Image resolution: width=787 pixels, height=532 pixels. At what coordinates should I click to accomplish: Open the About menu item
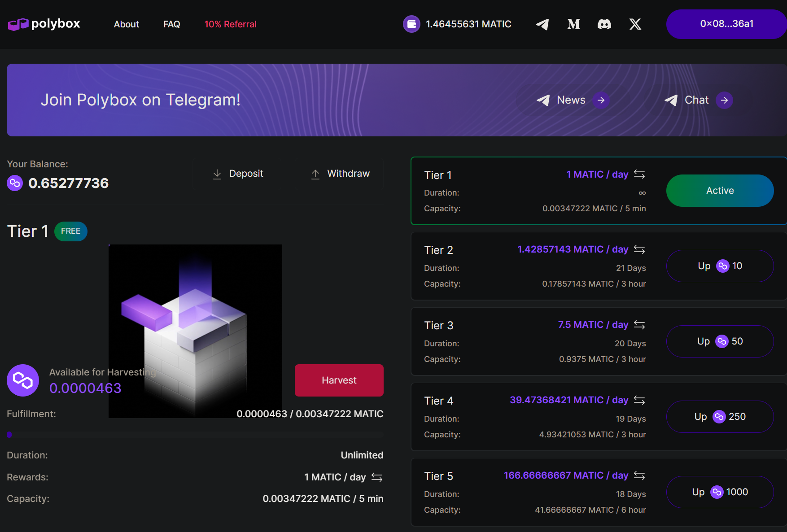pos(127,24)
